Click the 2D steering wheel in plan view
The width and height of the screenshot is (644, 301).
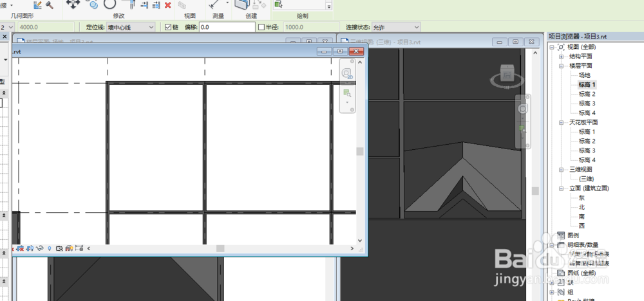coord(347,74)
